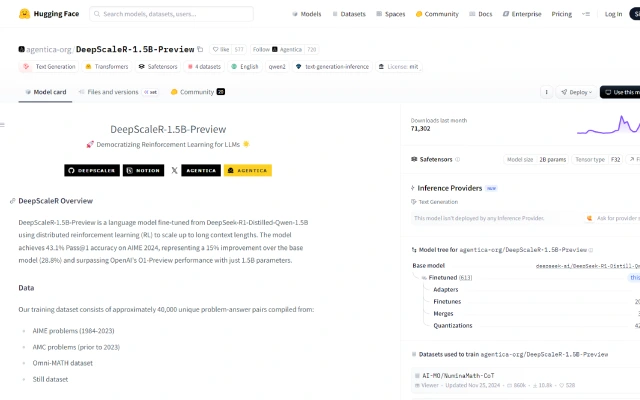Click the info icon next to Safetensors
The width and height of the screenshot is (640, 400).
click(458, 160)
